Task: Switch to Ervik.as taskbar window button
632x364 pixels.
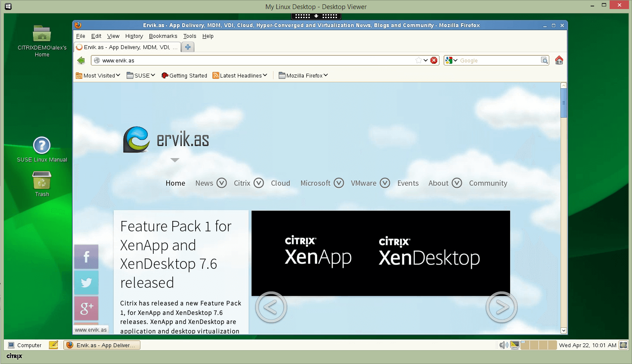Action: (x=102, y=345)
